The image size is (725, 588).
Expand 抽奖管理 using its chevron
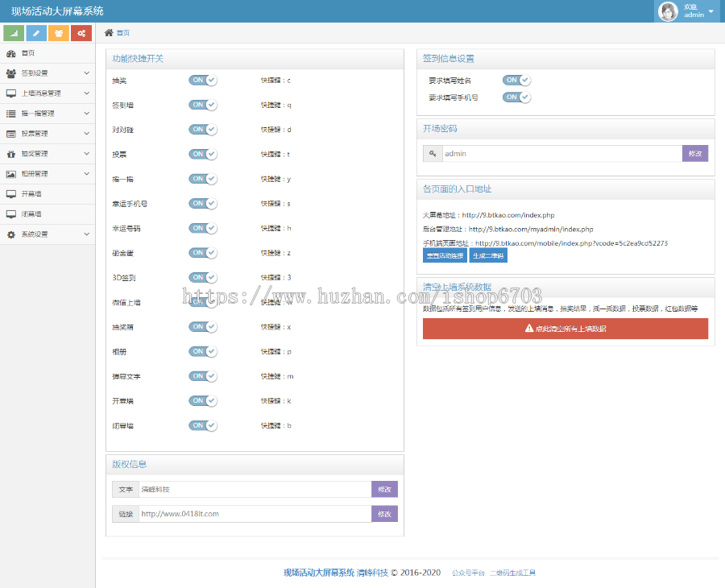[x=86, y=154]
